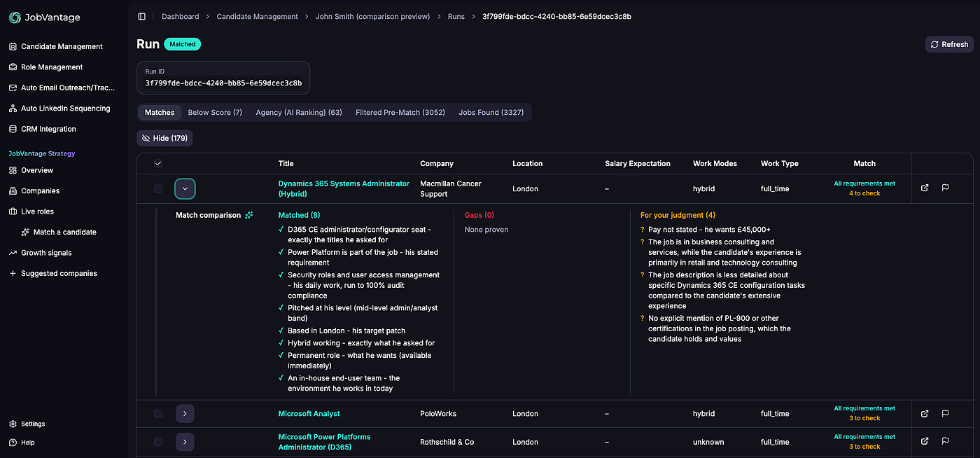Click the Suggested companies plus icon

[x=13, y=273]
